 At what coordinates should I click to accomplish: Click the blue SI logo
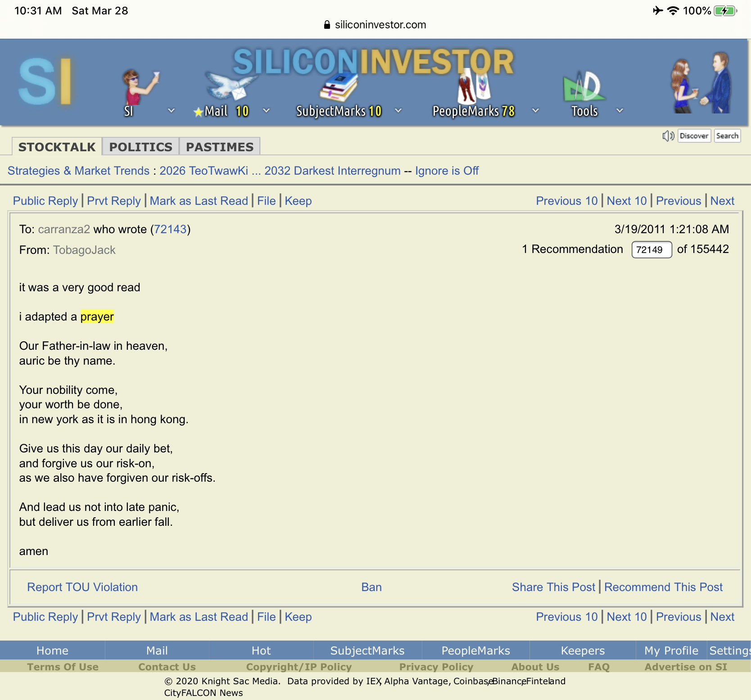click(x=45, y=81)
